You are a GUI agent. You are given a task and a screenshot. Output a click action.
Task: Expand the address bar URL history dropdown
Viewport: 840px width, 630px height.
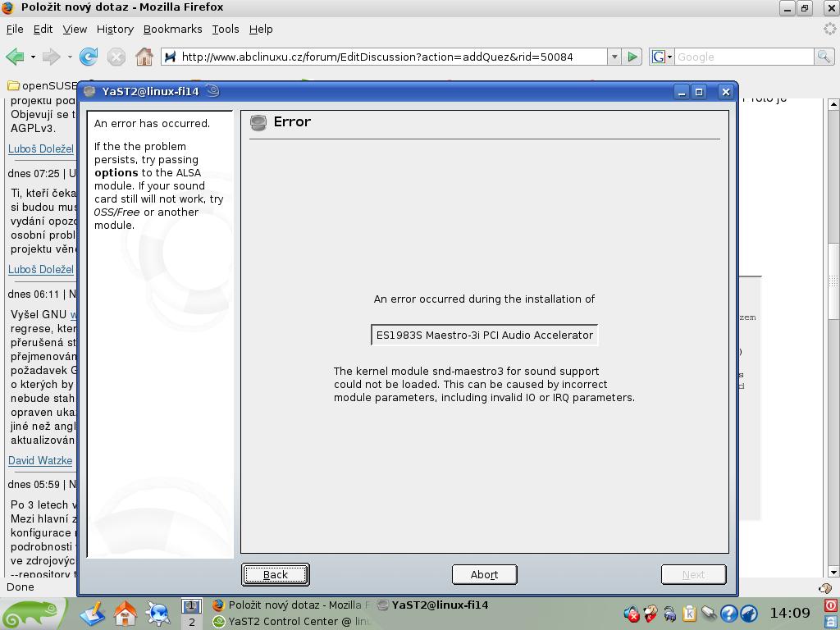[x=614, y=57]
